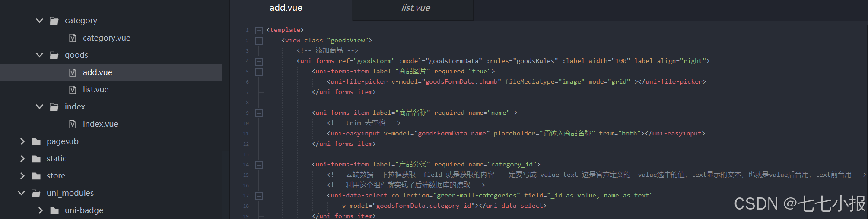The width and height of the screenshot is (868, 219).
Task: Click the fileMediatype="image" attribute
Action: click(545, 81)
